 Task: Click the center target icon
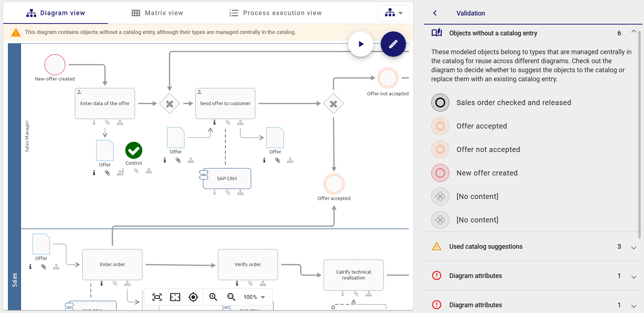[193, 297]
